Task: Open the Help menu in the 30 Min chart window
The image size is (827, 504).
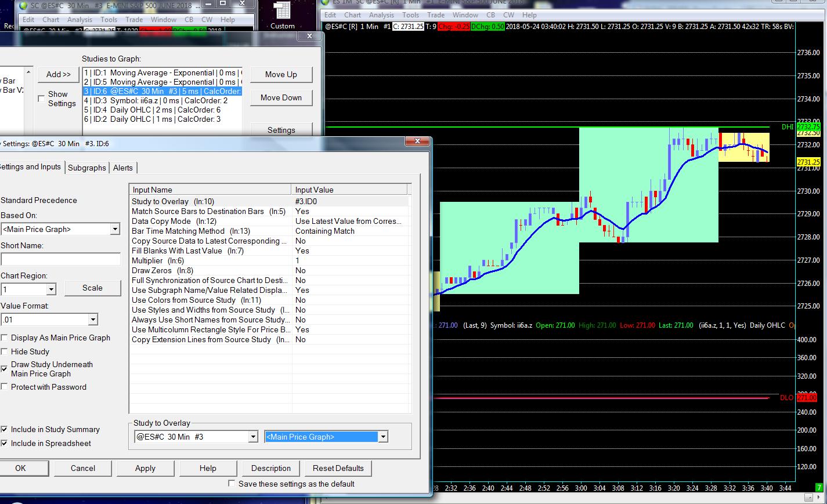Action: coord(228,20)
